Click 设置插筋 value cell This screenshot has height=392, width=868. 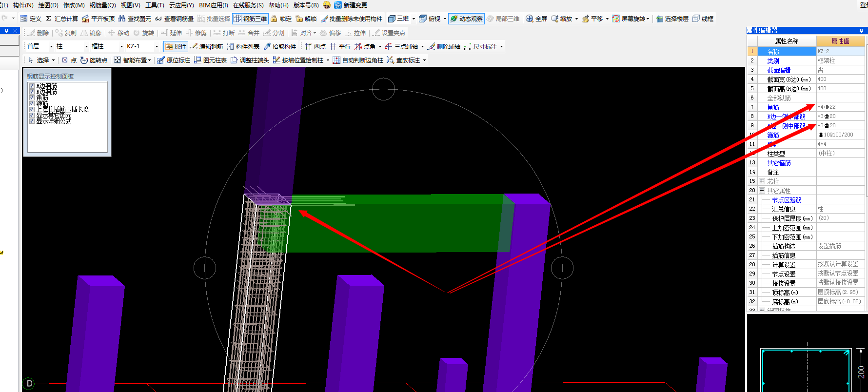tap(841, 246)
